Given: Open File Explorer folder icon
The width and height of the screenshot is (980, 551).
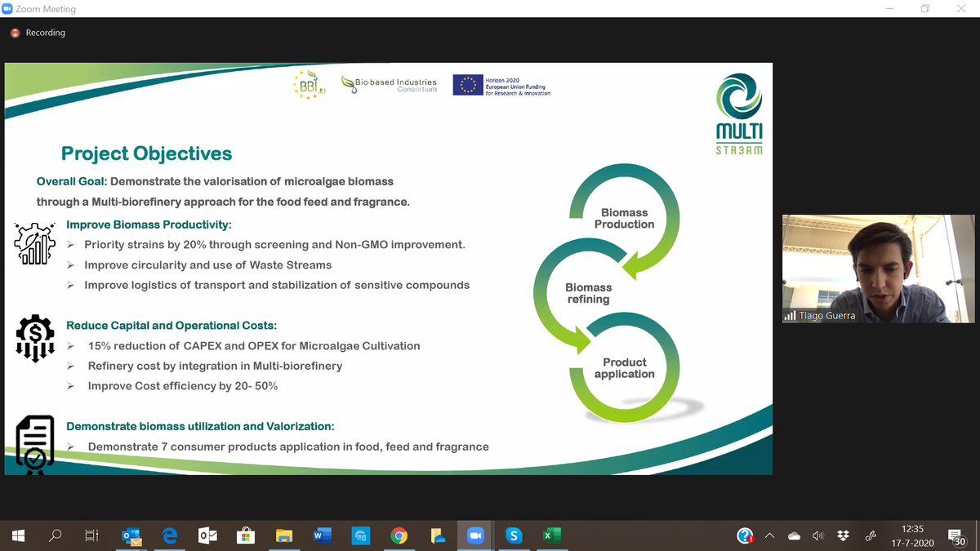Looking at the screenshot, I should 283,535.
